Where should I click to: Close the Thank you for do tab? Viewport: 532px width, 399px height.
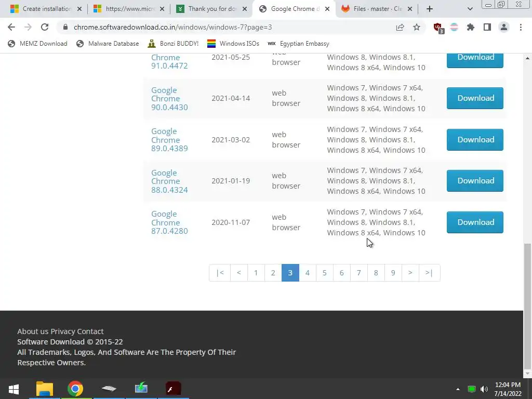coord(245,9)
